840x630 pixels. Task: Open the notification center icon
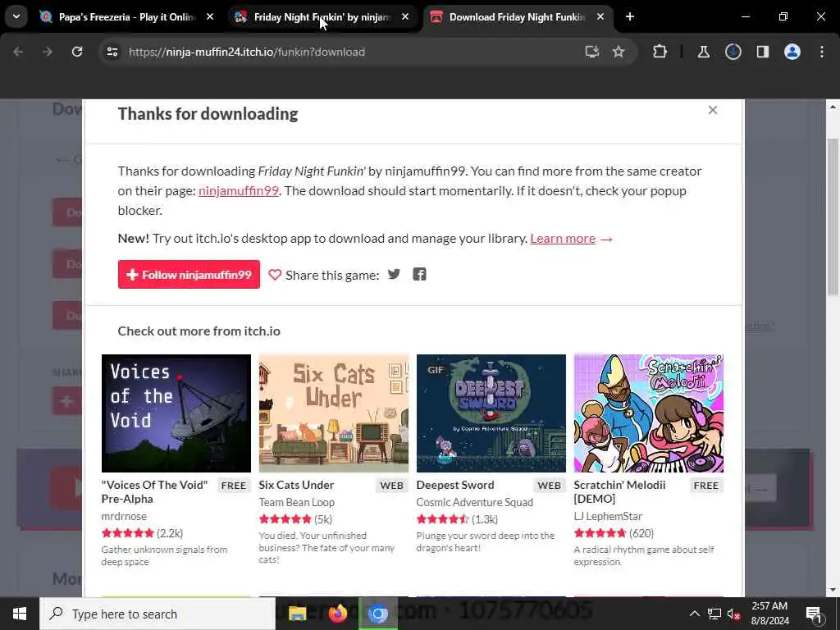[815, 614]
